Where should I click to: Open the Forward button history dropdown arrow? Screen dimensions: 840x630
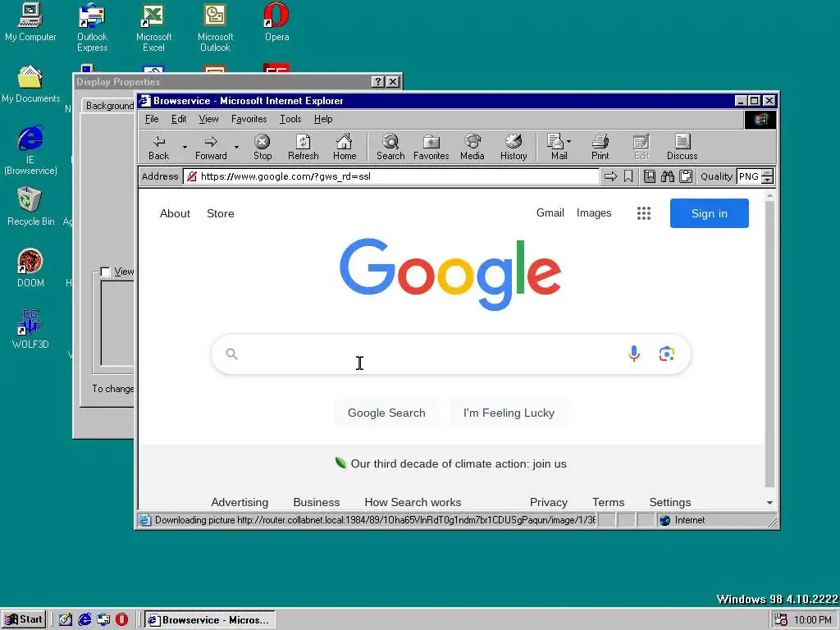pos(236,148)
